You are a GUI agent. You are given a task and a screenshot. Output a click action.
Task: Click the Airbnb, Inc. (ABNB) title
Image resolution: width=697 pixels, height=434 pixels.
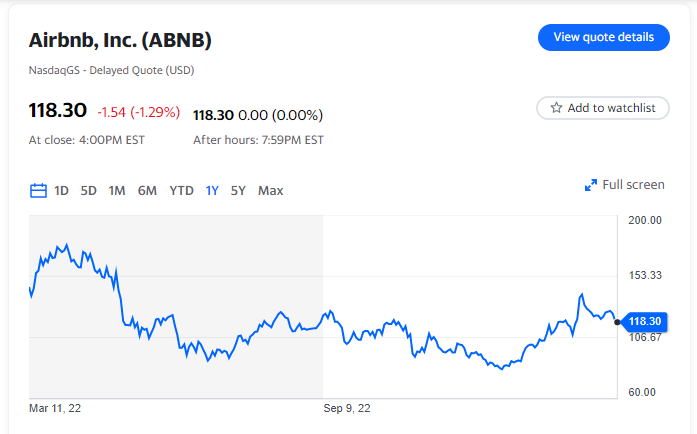tap(120, 40)
